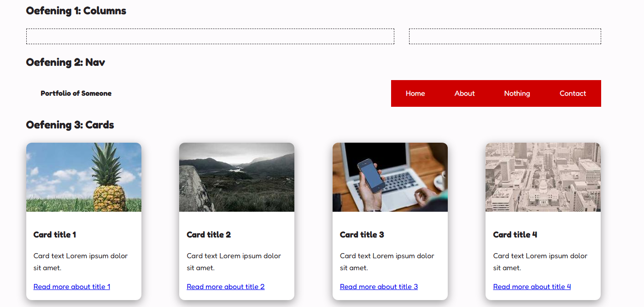
Task: Click the Oefening 1: Columns heading
Action: [x=76, y=11]
